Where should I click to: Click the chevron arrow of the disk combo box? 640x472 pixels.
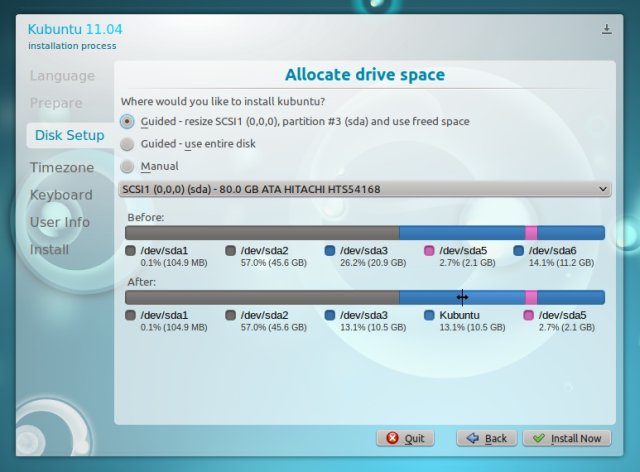point(602,189)
